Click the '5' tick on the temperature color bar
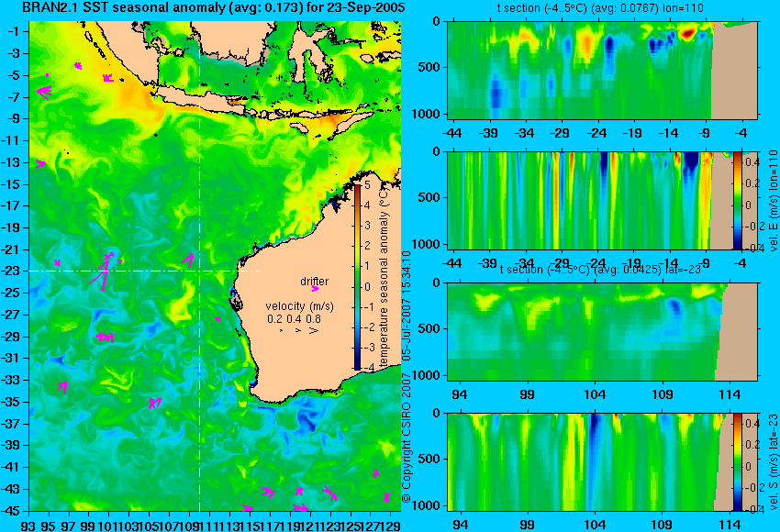The height and width of the screenshot is (532, 780). click(367, 185)
